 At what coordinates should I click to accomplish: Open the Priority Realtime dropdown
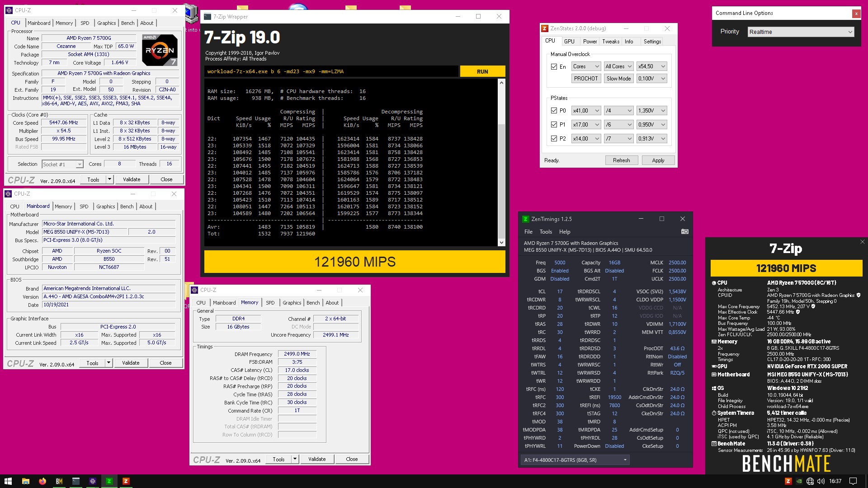pyautogui.click(x=801, y=32)
